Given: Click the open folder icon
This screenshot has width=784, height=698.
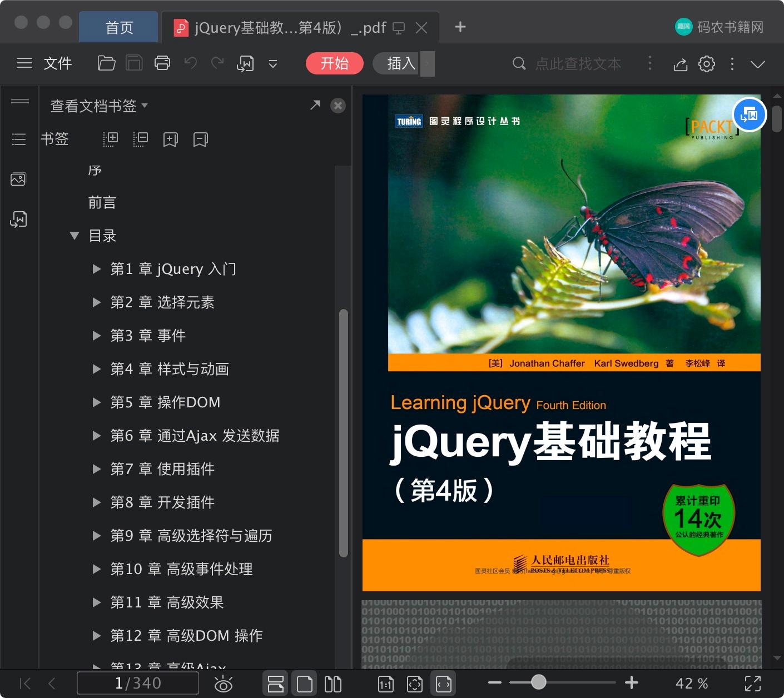Looking at the screenshot, I should tap(106, 63).
